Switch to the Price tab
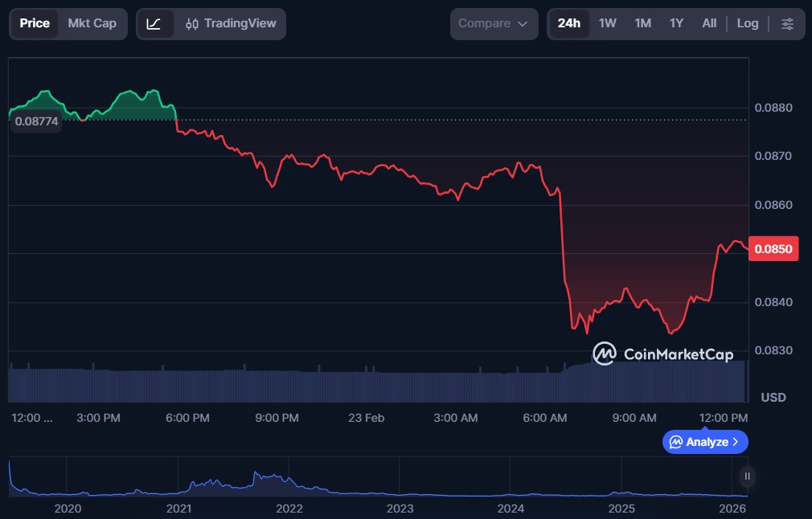This screenshot has width=812, height=519. (x=35, y=23)
